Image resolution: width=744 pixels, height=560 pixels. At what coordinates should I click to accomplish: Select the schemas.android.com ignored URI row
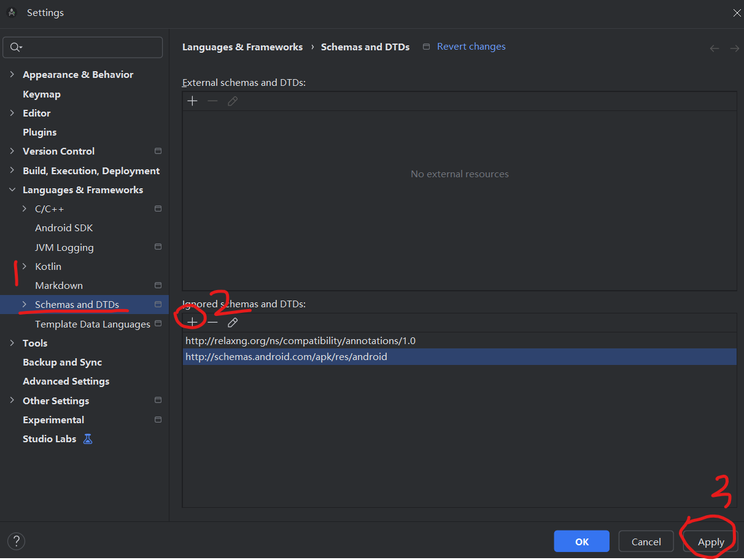(x=286, y=356)
